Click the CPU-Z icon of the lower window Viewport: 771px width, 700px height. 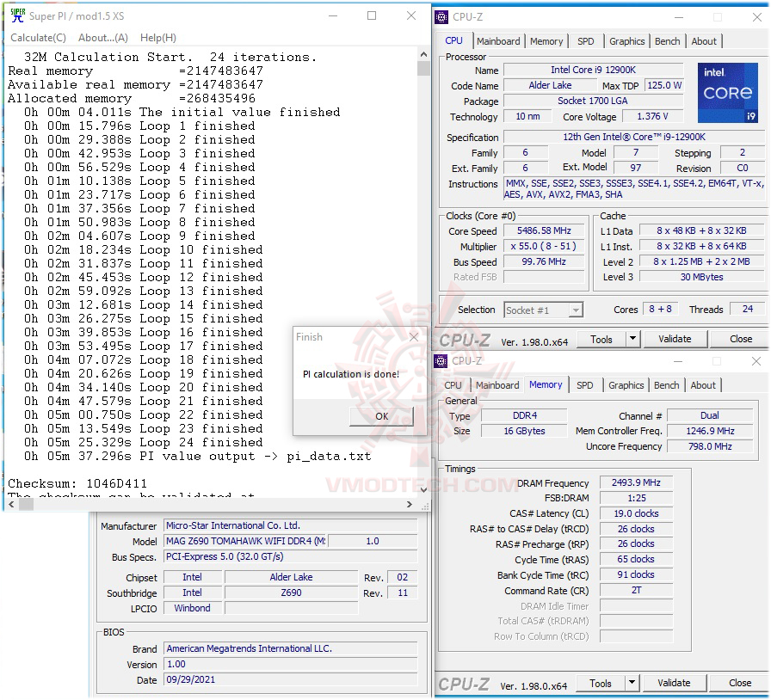pyautogui.click(x=441, y=361)
